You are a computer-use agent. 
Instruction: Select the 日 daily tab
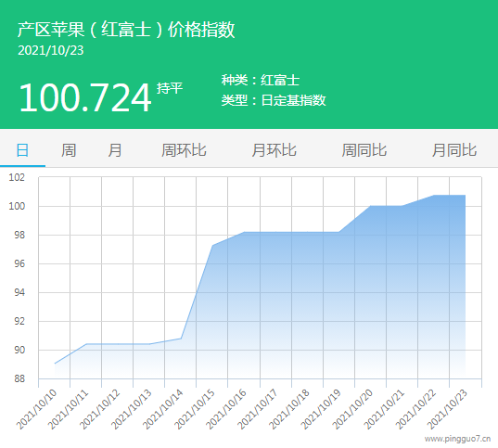(22, 150)
